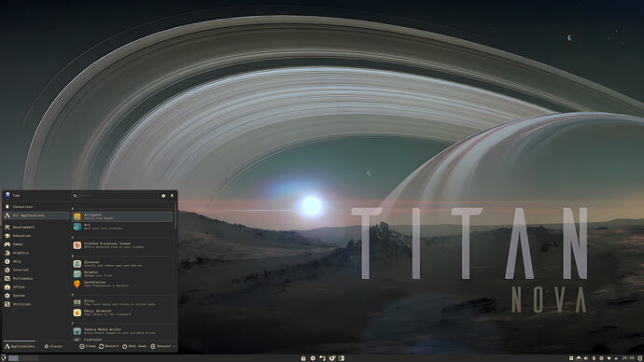The height and width of the screenshot is (362, 644).
Task: Open the launcher settings icon beside search
Action: [x=163, y=196]
